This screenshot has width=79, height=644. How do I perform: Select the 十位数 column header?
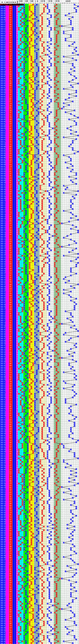[26, 1]
